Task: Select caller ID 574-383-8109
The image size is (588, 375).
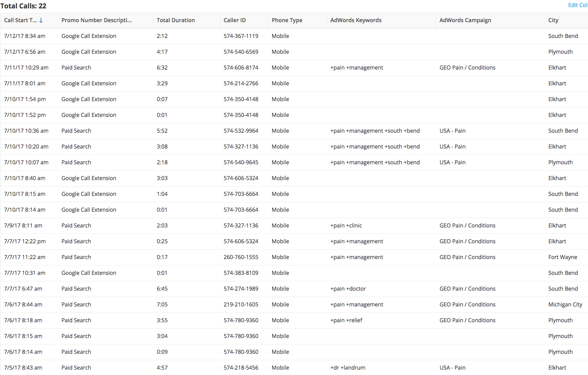Action: 241,273
